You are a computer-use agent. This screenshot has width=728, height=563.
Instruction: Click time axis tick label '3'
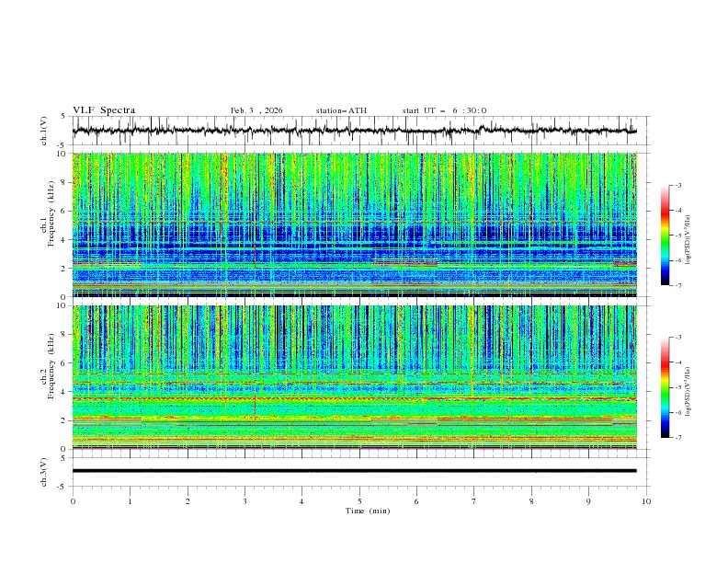tap(245, 501)
